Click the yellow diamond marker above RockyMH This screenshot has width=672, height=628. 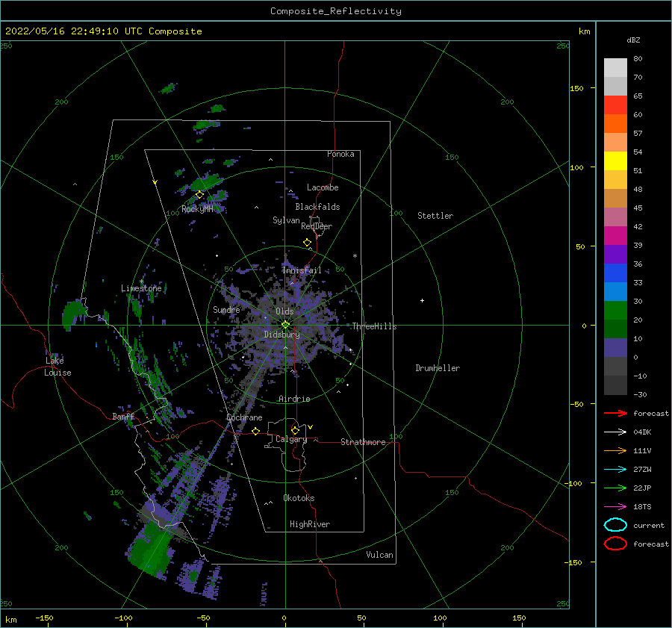coord(199,195)
